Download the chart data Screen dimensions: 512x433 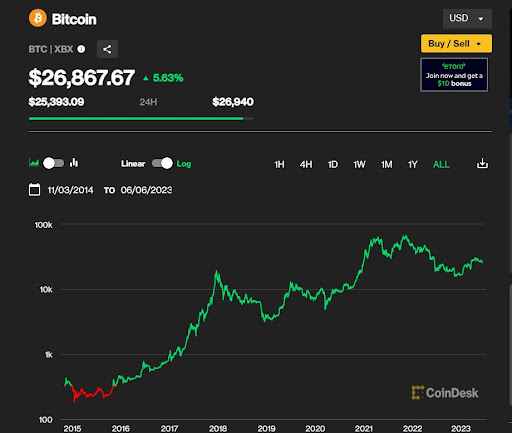tap(482, 163)
